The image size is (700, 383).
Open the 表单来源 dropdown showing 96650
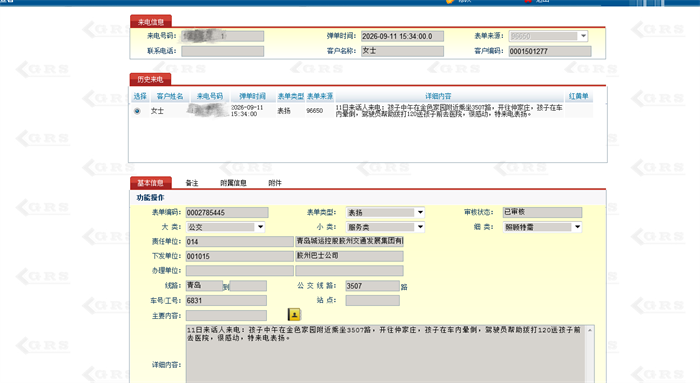[x=583, y=36]
